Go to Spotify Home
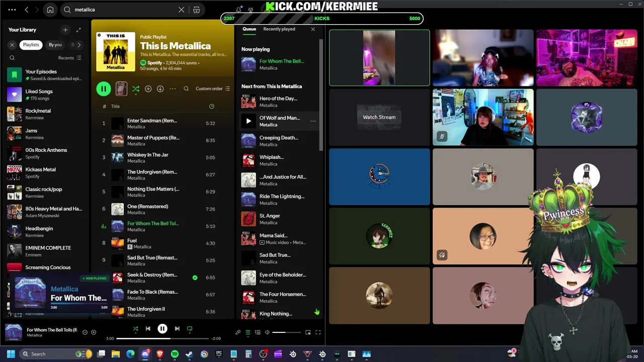The height and width of the screenshot is (362, 644). 50,10
